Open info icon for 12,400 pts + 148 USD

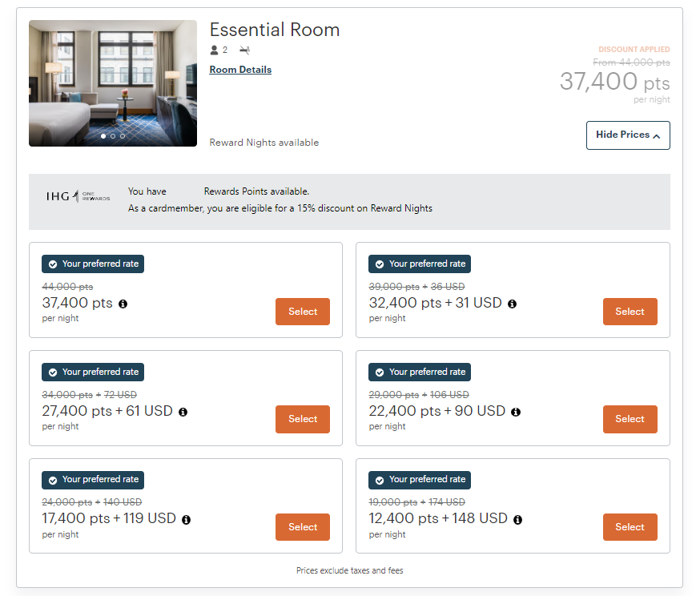[x=518, y=520]
